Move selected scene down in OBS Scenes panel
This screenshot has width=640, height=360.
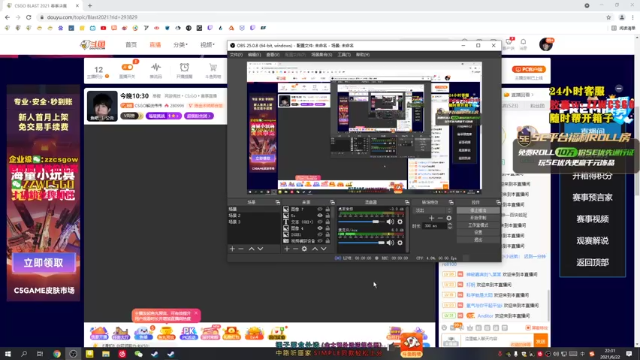tap(260, 249)
